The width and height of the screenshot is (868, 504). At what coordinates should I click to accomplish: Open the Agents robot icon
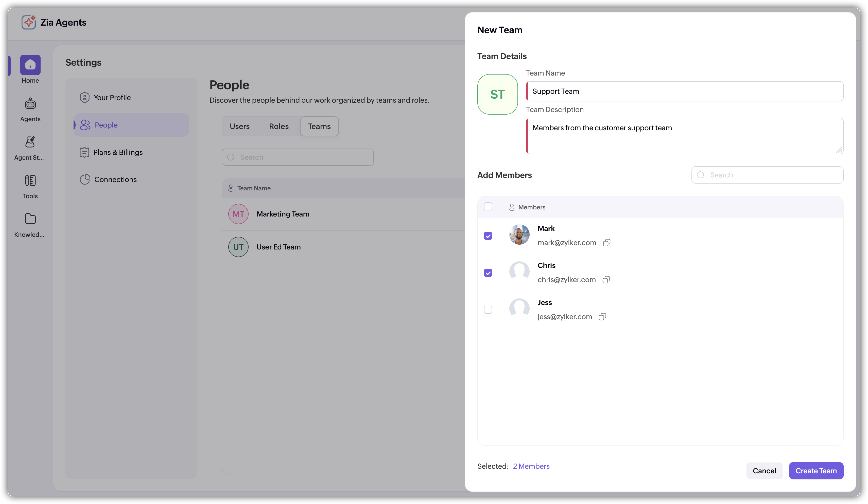pos(30,103)
